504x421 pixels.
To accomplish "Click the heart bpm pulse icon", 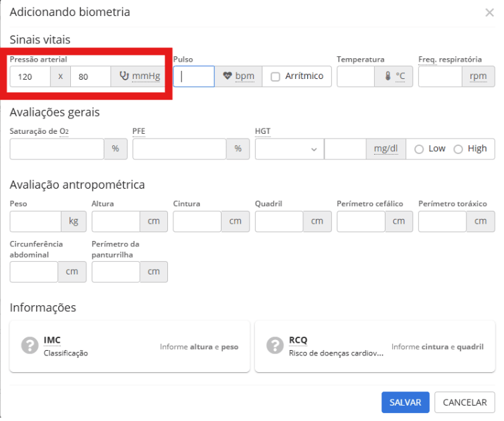I will (x=228, y=76).
